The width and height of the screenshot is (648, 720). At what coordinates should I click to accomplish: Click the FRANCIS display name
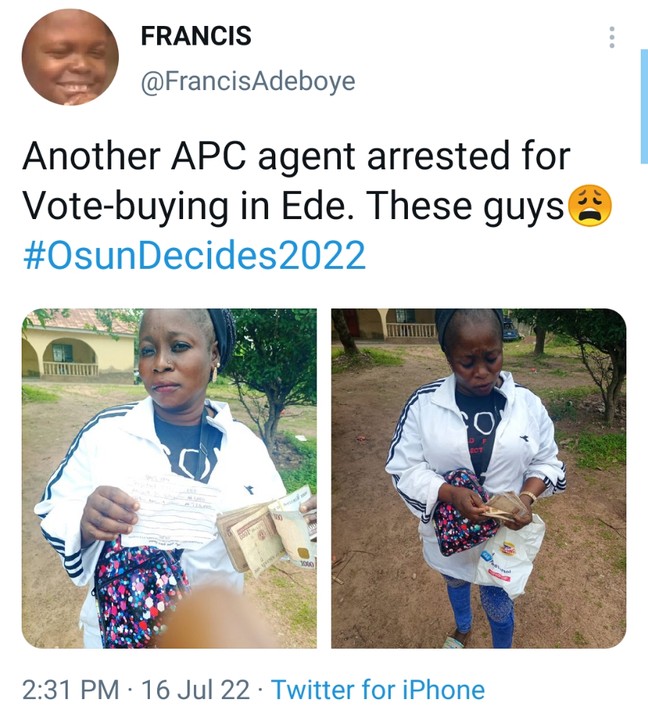pos(196,36)
